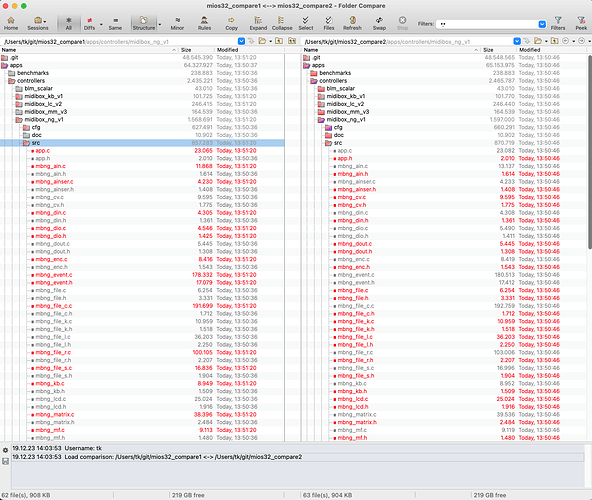Click the Peek toolbar button

tap(581, 23)
